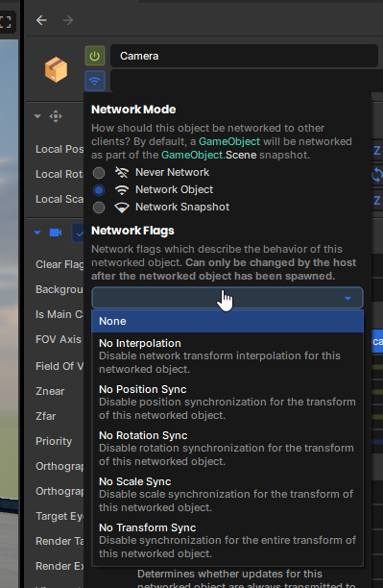The height and width of the screenshot is (588, 383).
Task: Click the Network Snapshot wifi icon
Action: pos(122,208)
